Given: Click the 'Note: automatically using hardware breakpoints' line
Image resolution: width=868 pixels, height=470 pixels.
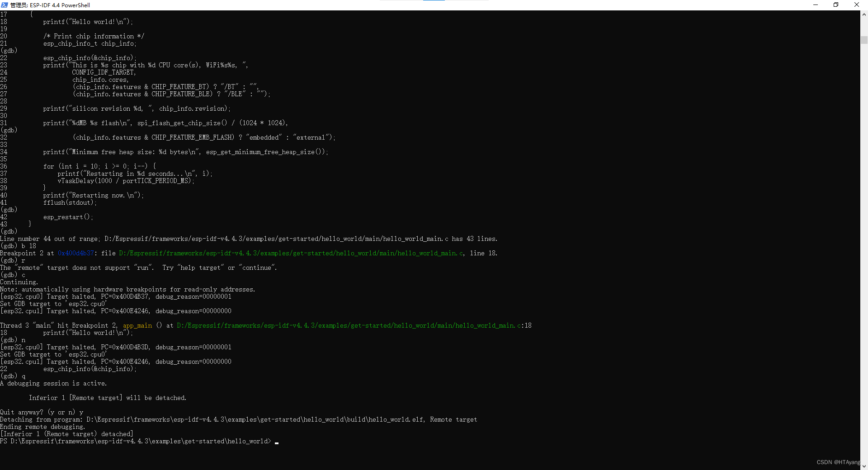Looking at the screenshot, I should click(x=127, y=289).
